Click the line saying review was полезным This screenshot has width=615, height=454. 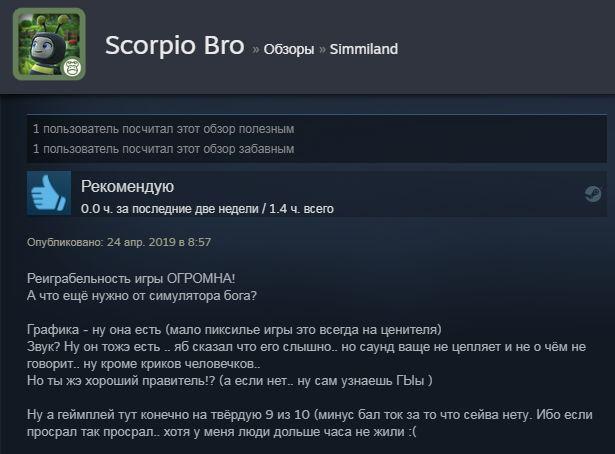[x=163, y=129]
